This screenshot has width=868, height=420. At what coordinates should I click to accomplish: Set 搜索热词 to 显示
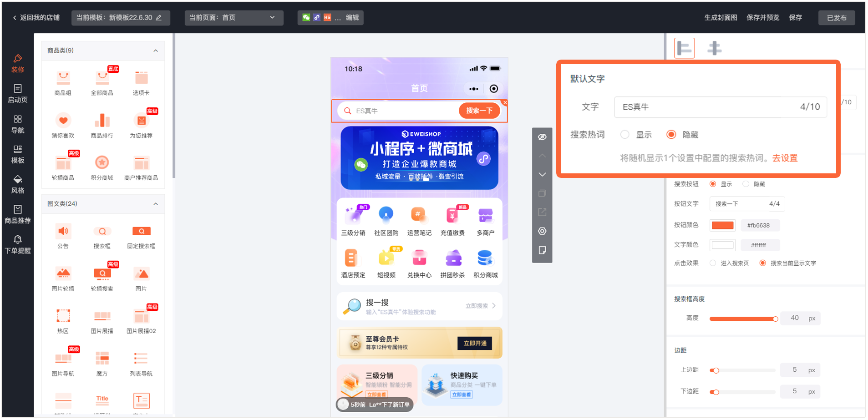[x=625, y=135]
